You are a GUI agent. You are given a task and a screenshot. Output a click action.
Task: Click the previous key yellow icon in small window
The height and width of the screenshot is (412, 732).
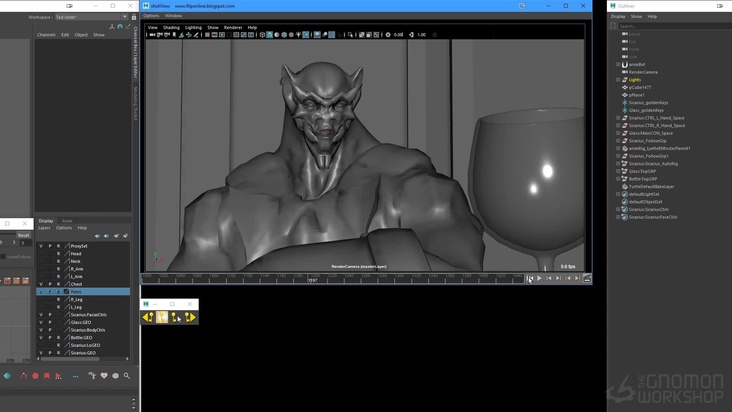[x=148, y=317]
